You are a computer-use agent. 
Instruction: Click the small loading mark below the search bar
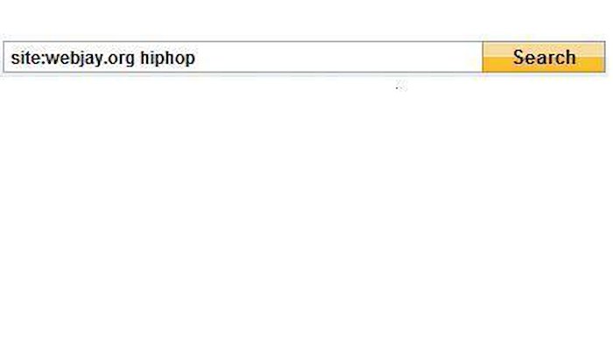click(401, 86)
